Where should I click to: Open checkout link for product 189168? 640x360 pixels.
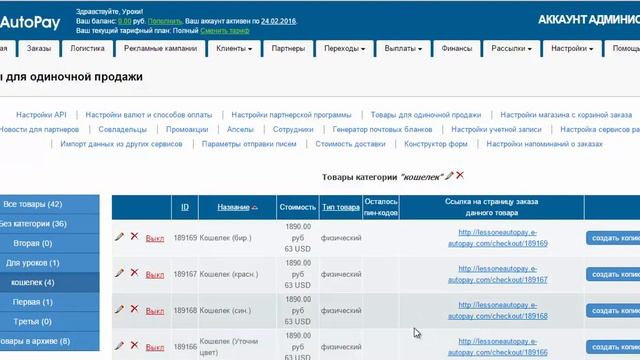coord(498,311)
